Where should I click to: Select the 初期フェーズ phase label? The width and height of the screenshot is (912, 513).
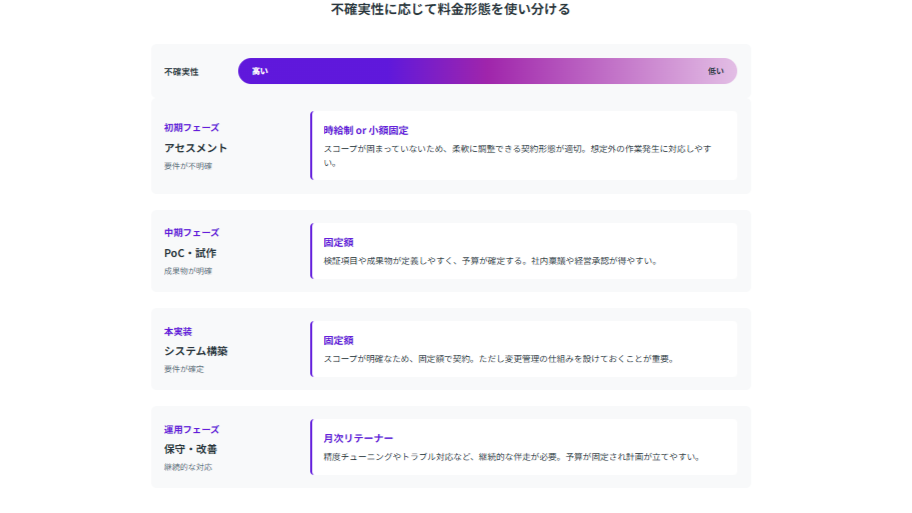point(191,128)
